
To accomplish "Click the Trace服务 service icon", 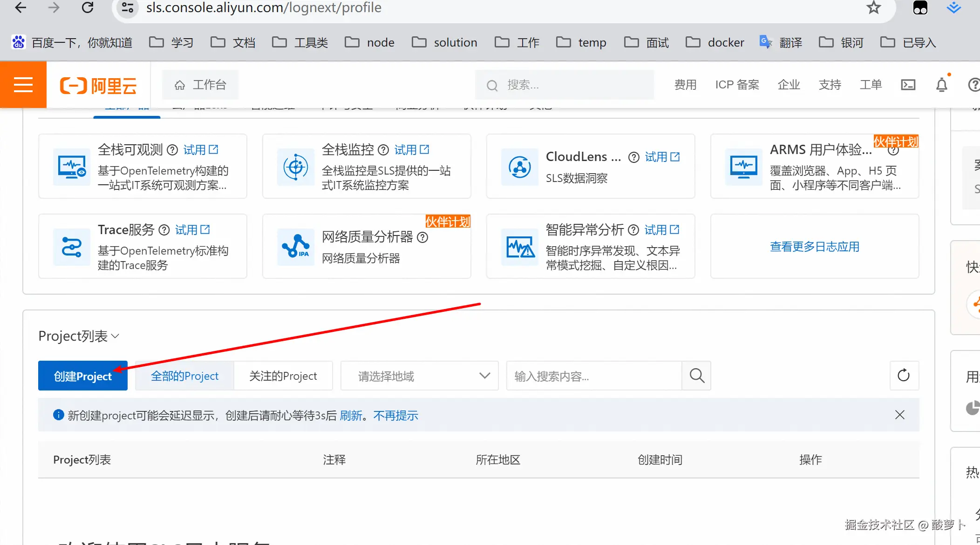I will [x=71, y=247].
